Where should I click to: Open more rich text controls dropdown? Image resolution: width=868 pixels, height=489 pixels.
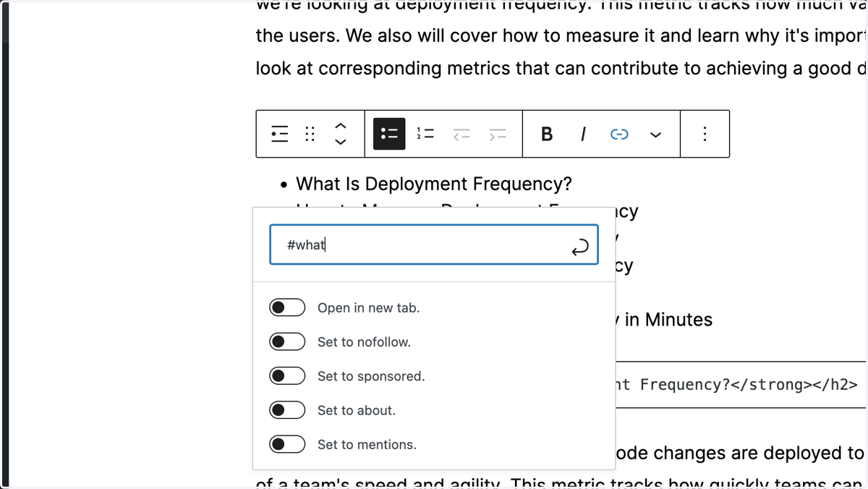click(x=655, y=135)
